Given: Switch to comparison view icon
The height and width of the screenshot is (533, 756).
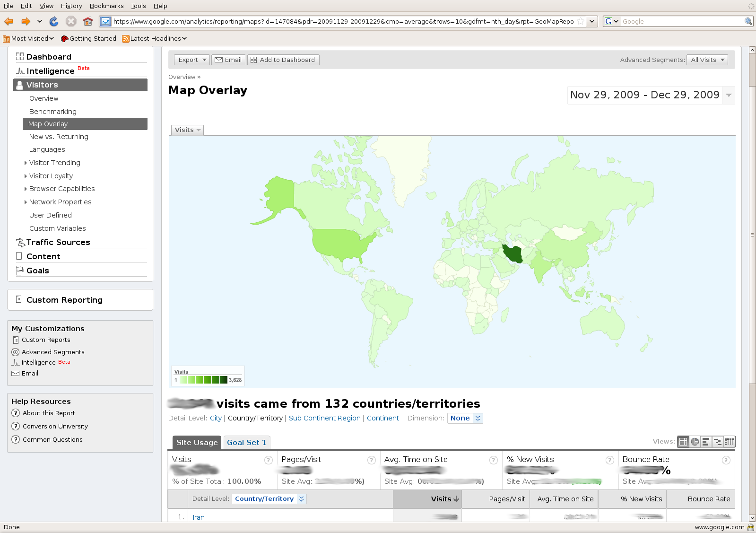Looking at the screenshot, I should click(718, 442).
